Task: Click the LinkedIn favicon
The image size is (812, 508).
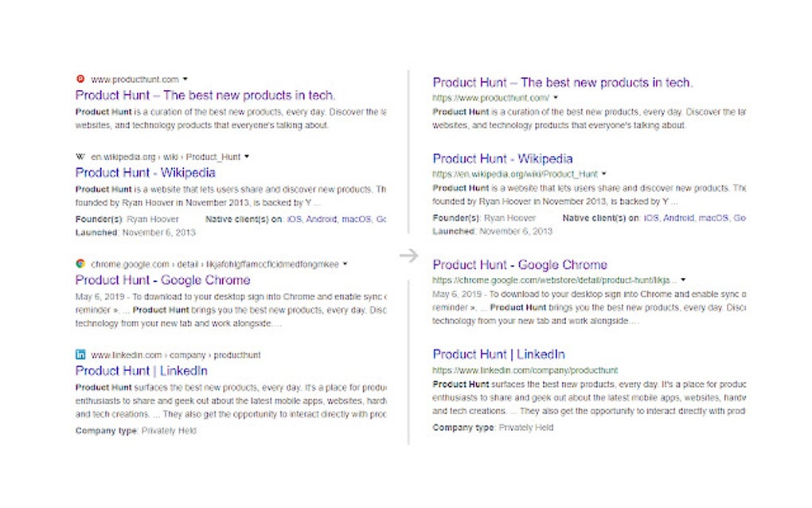Action: (x=80, y=354)
